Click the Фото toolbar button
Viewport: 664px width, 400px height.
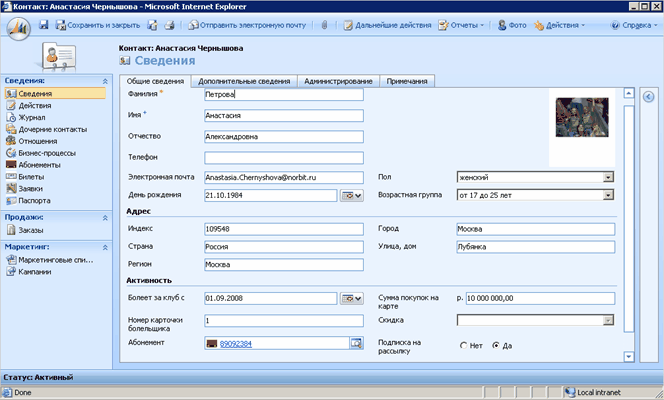[x=512, y=25]
